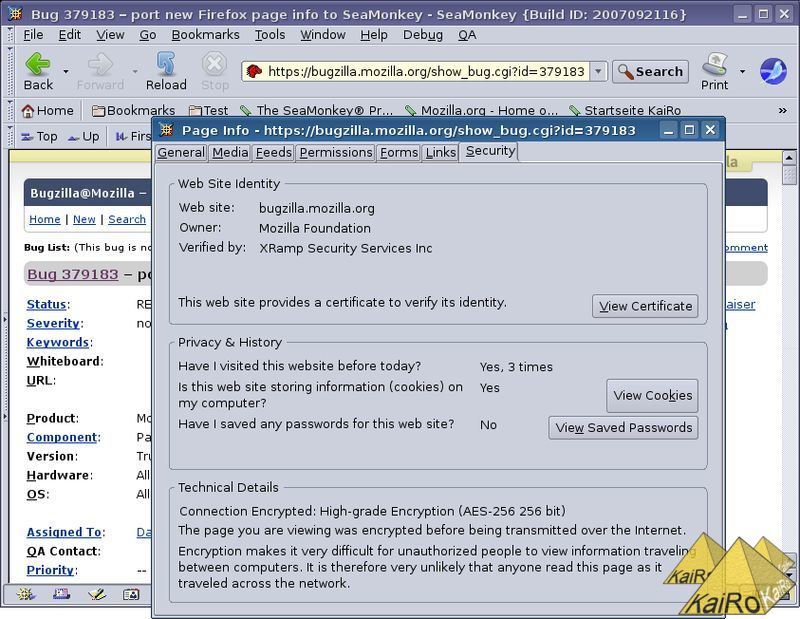
Task: Click the Bug 379183 link on the page
Action: pyautogui.click(x=72, y=275)
